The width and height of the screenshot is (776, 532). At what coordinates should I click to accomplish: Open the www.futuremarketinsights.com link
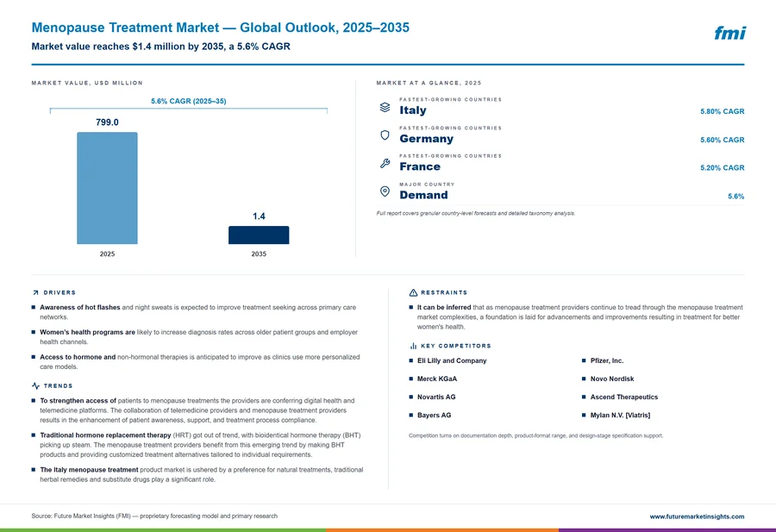pyautogui.click(x=697, y=516)
